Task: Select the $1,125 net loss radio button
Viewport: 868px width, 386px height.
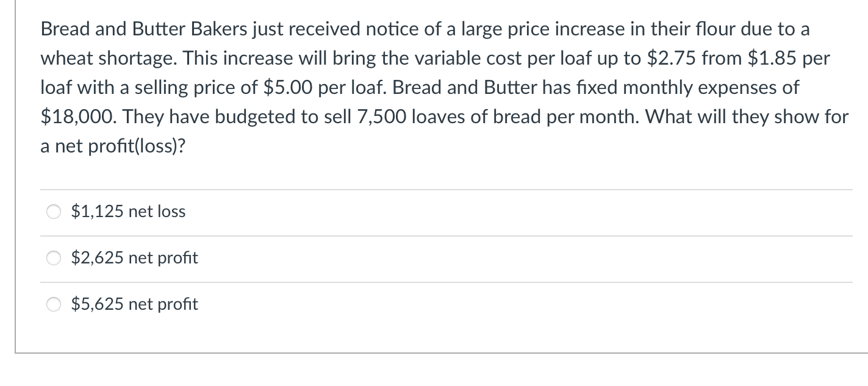Action: 53,212
